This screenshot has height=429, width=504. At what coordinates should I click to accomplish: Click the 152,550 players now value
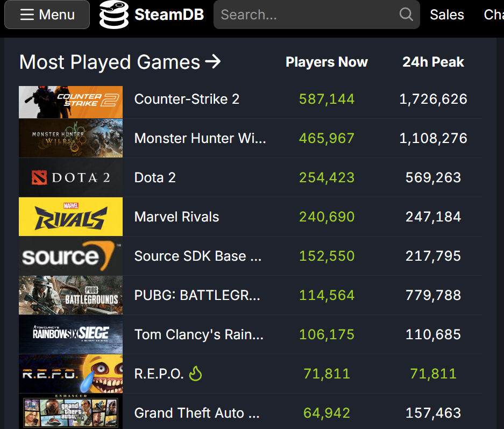(x=326, y=256)
